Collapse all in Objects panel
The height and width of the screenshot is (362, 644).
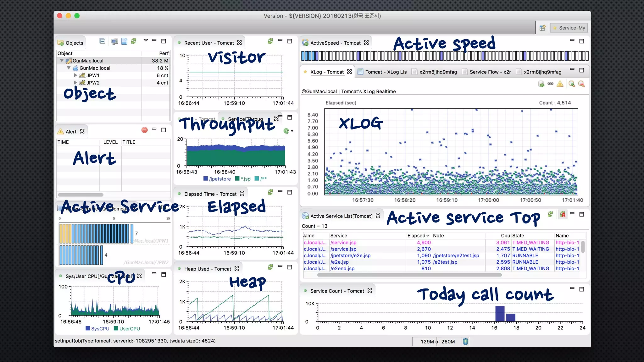coord(103,41)
